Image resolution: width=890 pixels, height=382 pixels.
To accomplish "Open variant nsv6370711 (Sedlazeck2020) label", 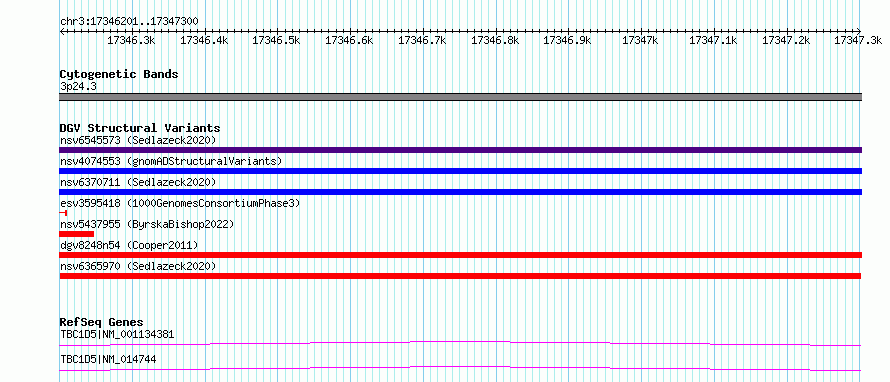I will pos(138,182).
